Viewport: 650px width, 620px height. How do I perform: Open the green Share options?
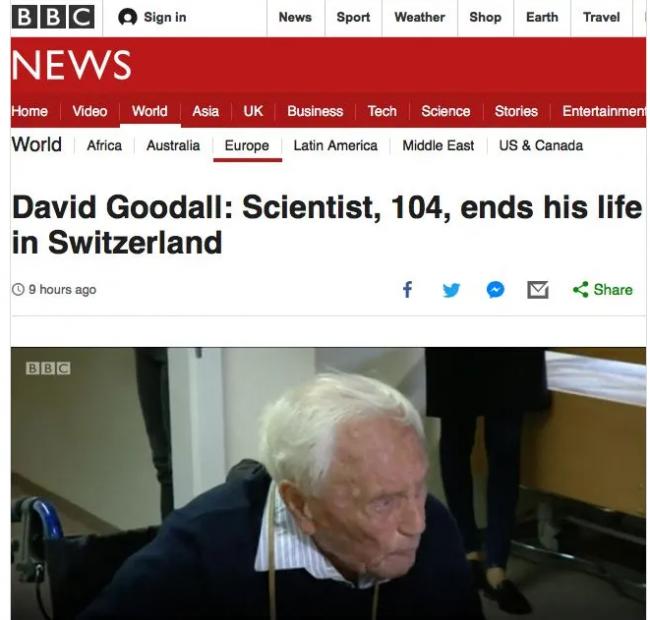pos(602,289)
